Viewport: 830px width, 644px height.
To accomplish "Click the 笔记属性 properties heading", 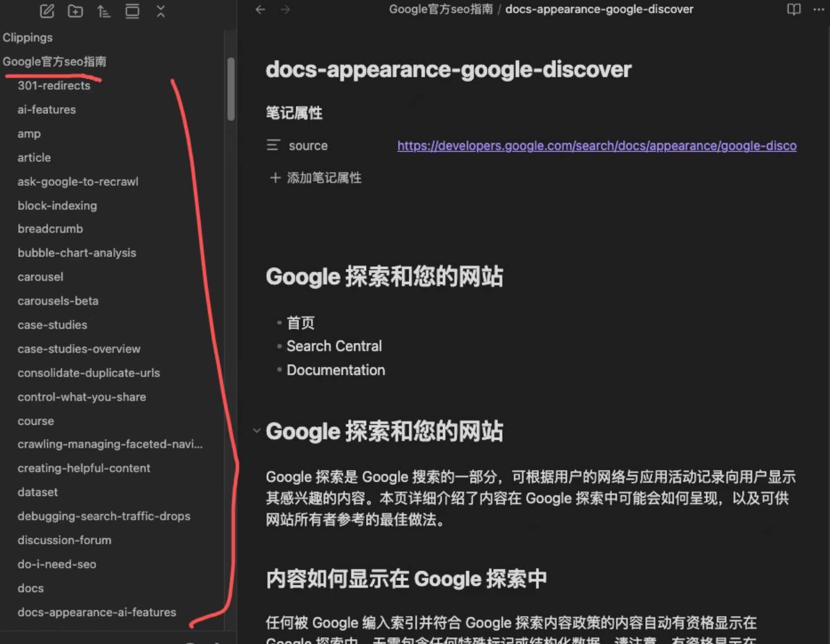I will coord(294,113).
